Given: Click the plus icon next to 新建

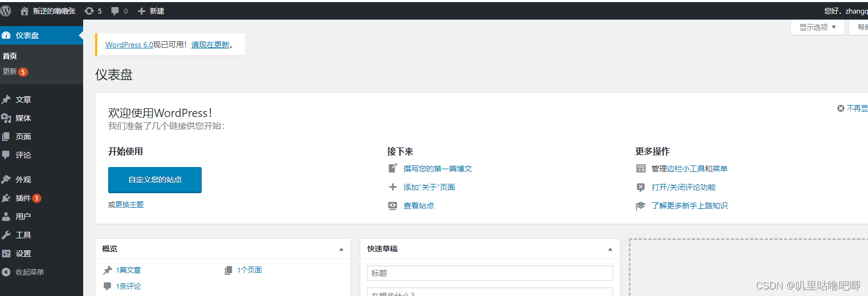Looking at the screenshot, I should (141, 11).
